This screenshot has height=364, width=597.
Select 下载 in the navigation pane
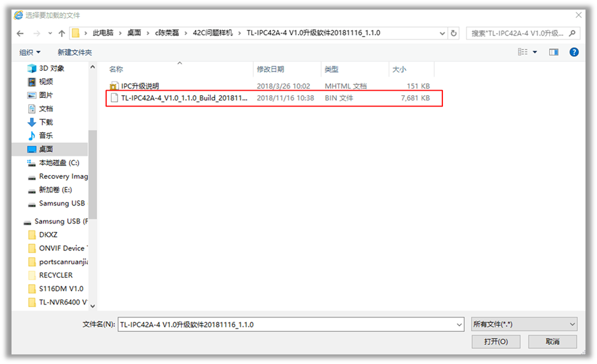tap(46, 122)
